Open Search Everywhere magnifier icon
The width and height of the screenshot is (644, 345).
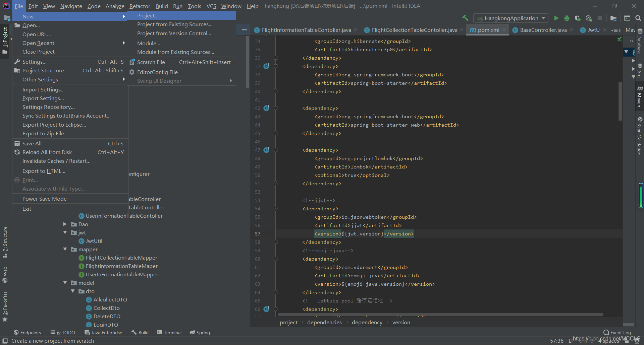638,18
